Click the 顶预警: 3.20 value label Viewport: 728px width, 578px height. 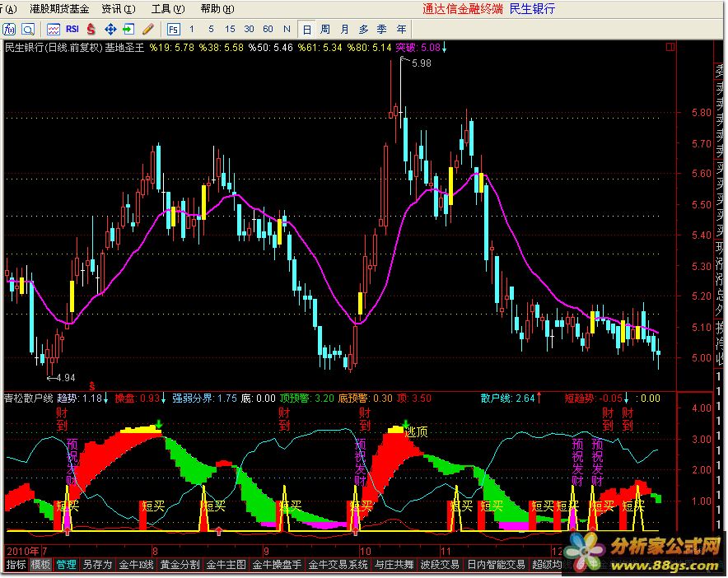[x=306, y=399]
